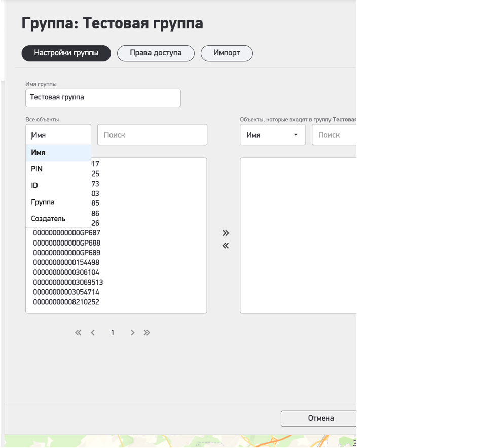This screenshot has height=448, width=477.
Task: Select object 00000000008210252 in list
Action: pos(66,302)
